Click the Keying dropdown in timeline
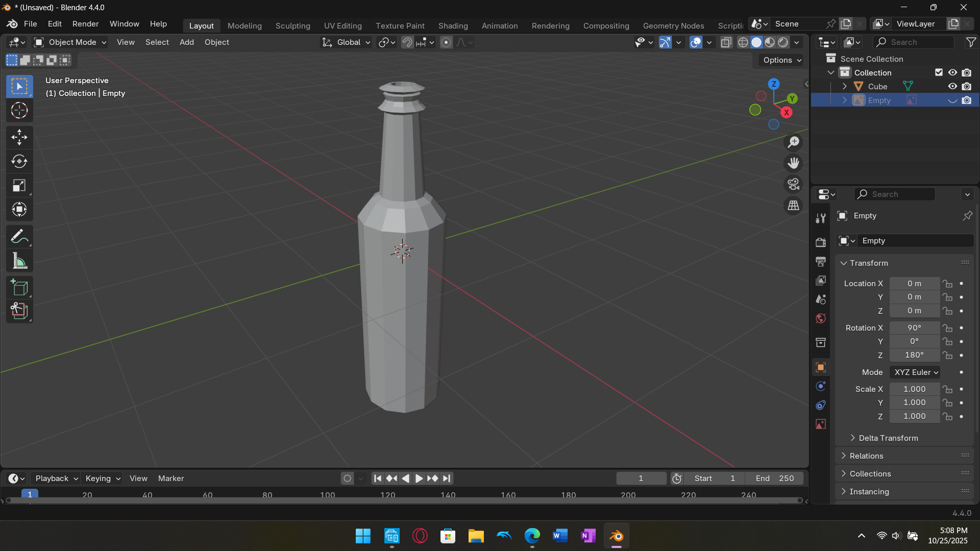The image size is (980, 551). [x=103, y=479]
